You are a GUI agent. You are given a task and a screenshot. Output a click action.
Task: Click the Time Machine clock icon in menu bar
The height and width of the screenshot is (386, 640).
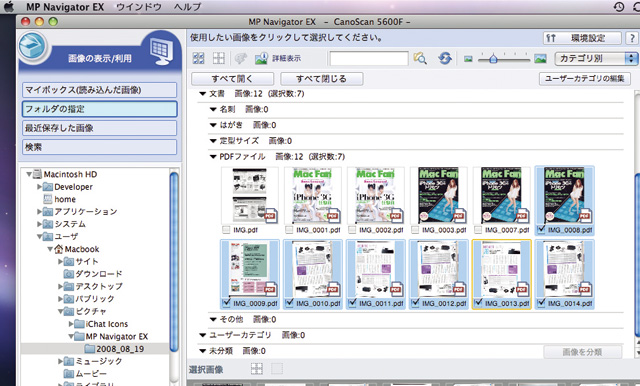tap(619, 7)
